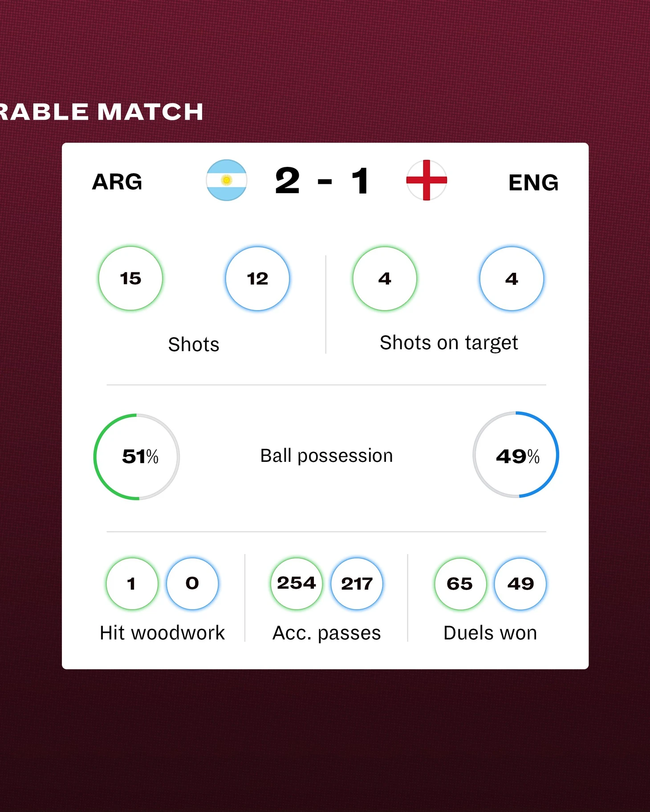
Task: Click the Argentina flag icon
Action: tap(226, 180)
